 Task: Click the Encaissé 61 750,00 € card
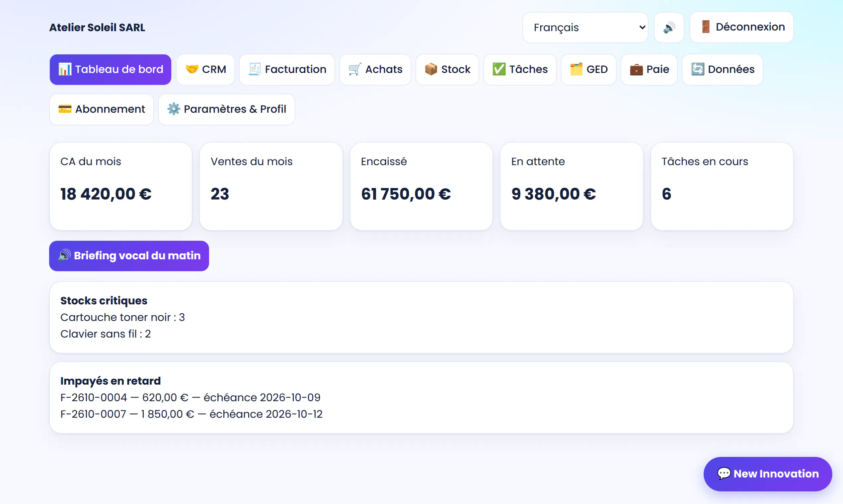pyautogui.click(x=421, y=186)
